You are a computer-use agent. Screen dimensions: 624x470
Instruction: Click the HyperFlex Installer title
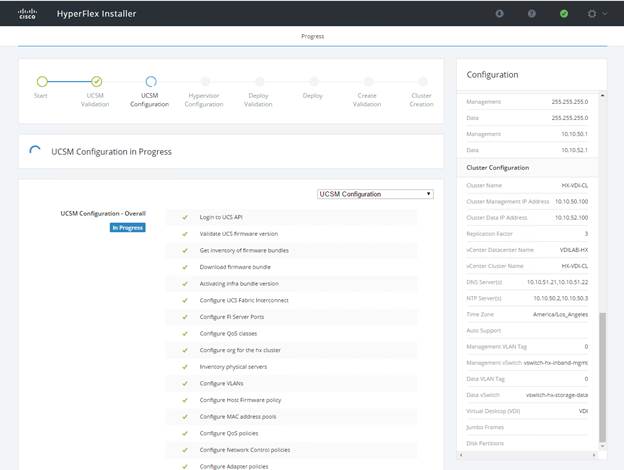(x=96, y=14)
